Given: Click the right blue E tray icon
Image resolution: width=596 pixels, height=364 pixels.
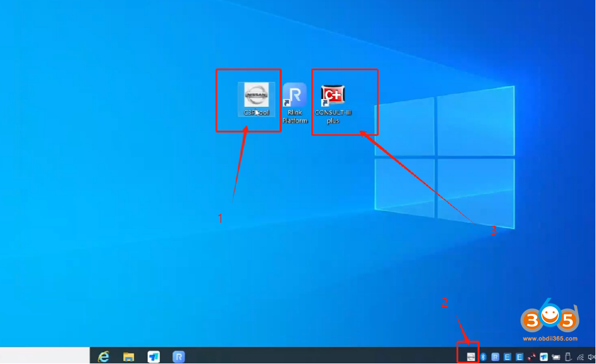Looking at the screenshot, I should [x=519, y=357].
